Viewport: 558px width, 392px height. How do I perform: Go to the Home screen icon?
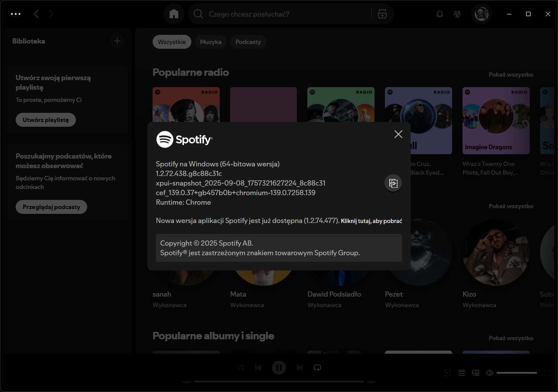coord(174,14)
